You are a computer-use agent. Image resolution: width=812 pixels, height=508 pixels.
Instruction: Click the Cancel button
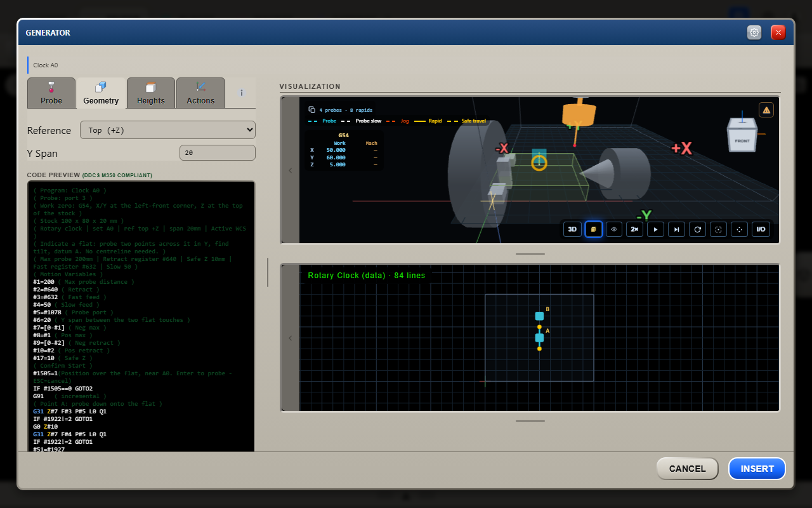pos(687,469)
